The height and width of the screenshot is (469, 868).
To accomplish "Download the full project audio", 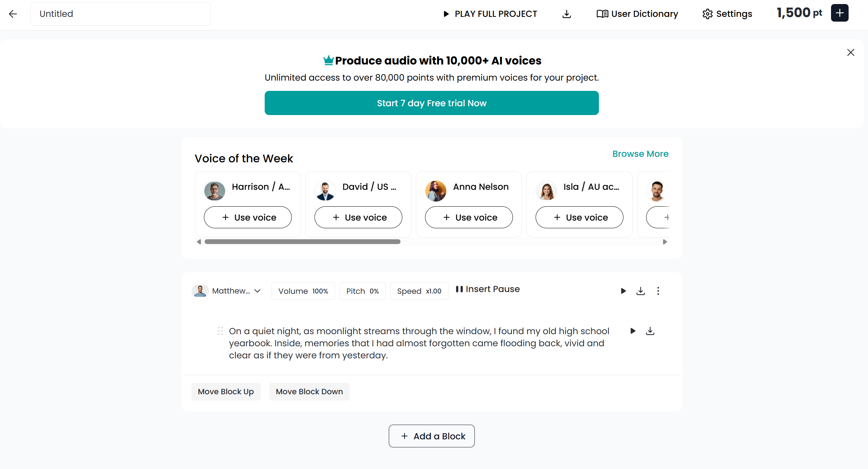I will [566, 14].
